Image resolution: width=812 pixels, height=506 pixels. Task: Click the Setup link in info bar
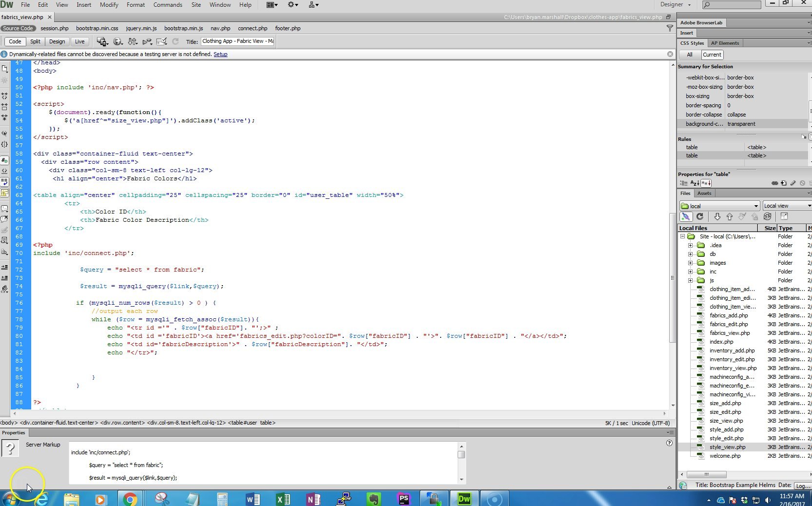pos(220,54)
